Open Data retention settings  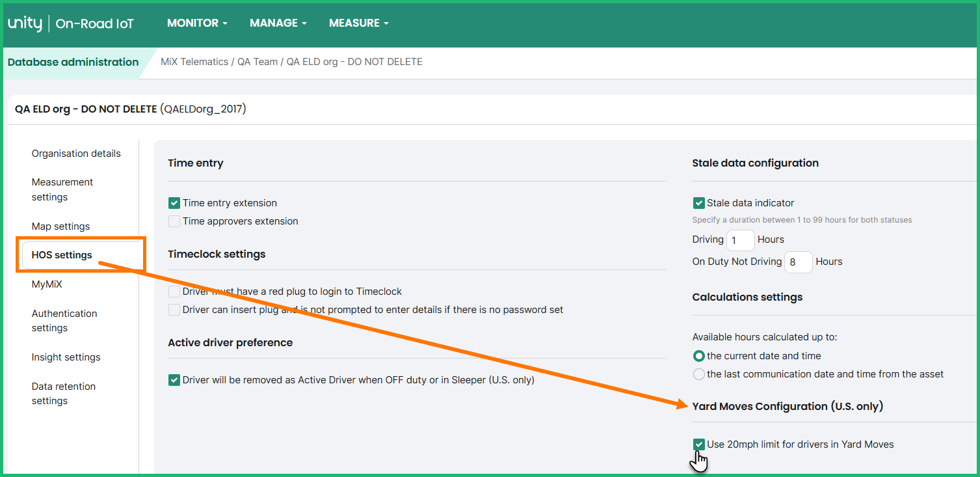click(64, 394)
